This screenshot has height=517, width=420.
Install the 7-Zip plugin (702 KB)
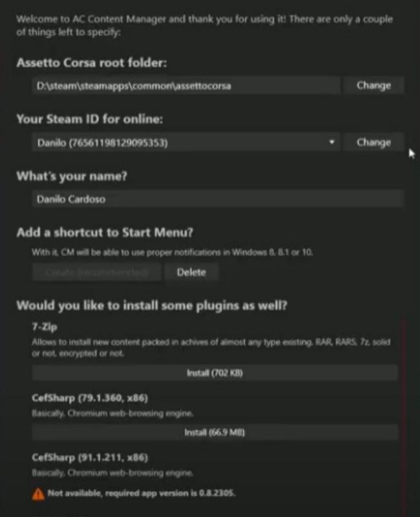(x=215, y=373)
